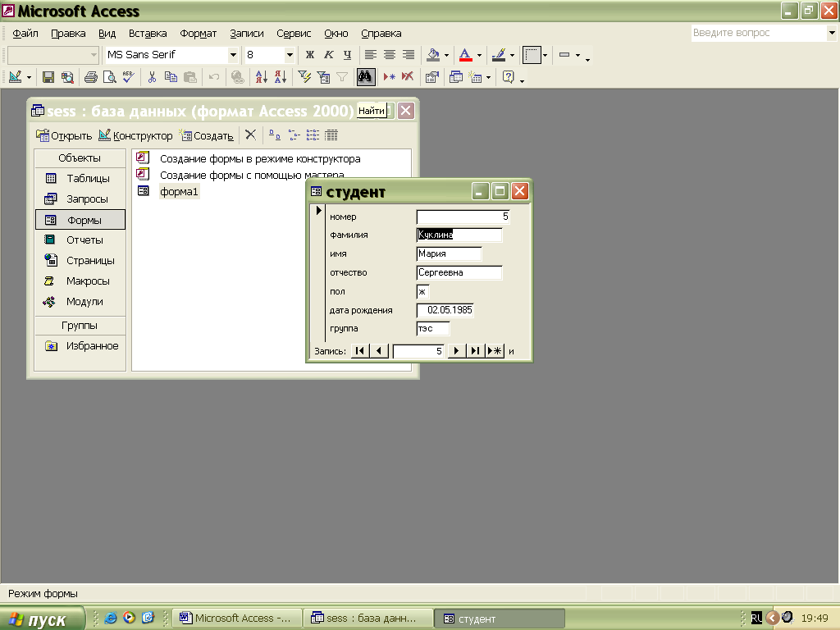Open the font size dropdown

(x=290, y=55)
